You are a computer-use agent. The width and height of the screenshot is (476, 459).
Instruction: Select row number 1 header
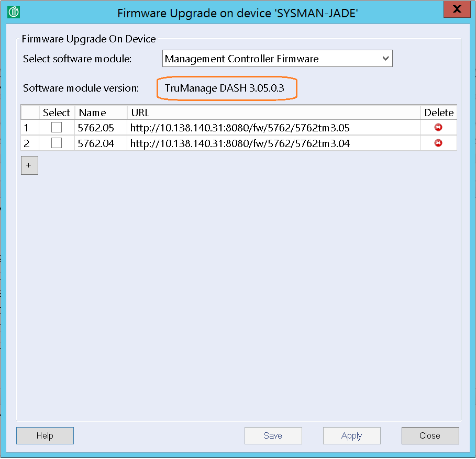tap(30, 128)
